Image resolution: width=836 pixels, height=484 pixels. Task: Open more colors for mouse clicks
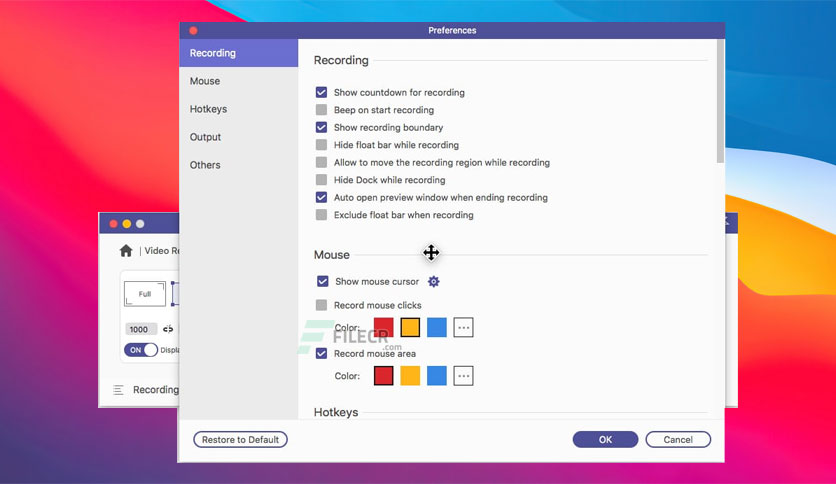pyautogui.click(x=463, y=327)
